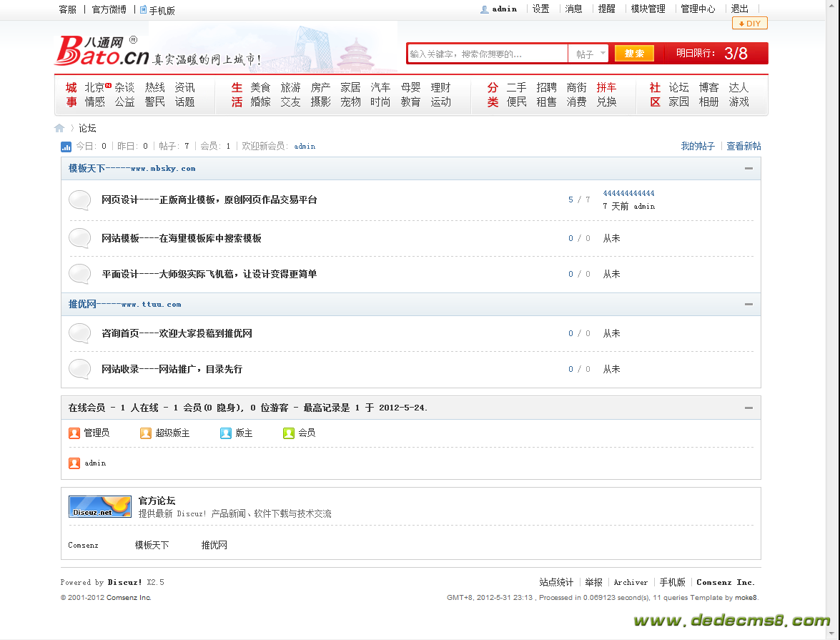
Task: Click the orange admin user icon in online list
Action: tap(74, 463)
